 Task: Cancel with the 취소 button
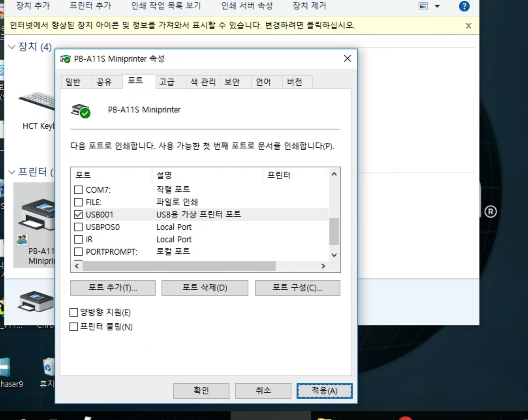(263, 391)
